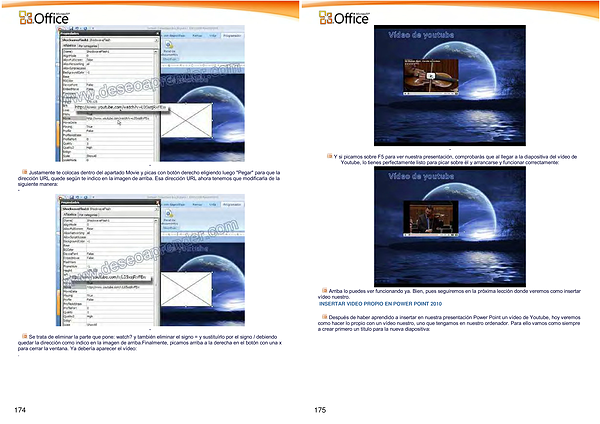The height and width of the screenshot is (424, 600).
Task: Click the paragraph starting "Se trata de eliminar la parte"
Action: click(150, 342)
